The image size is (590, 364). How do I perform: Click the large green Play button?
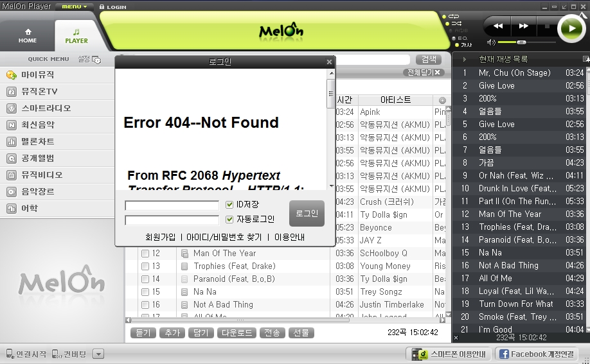[571, 28]
